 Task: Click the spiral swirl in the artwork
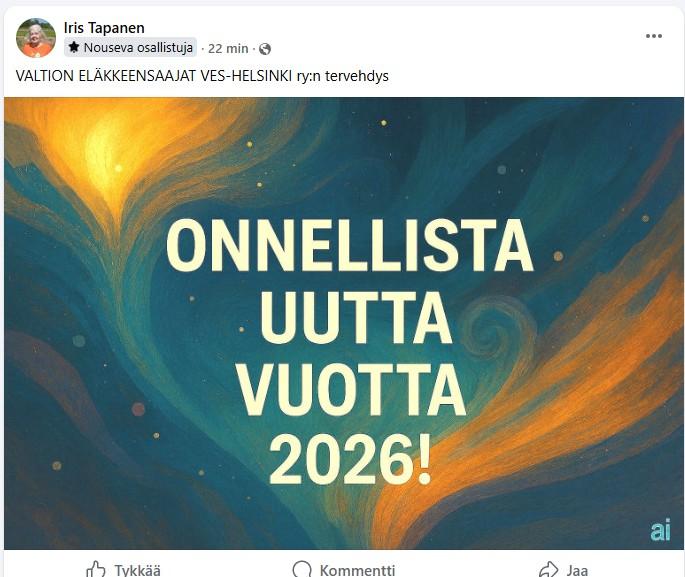point(497,330)
